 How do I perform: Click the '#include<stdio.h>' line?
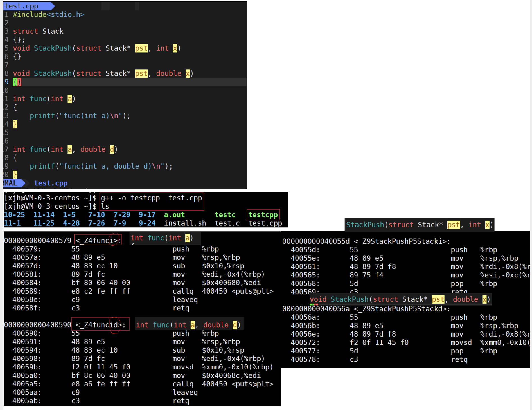click(49, 14)
